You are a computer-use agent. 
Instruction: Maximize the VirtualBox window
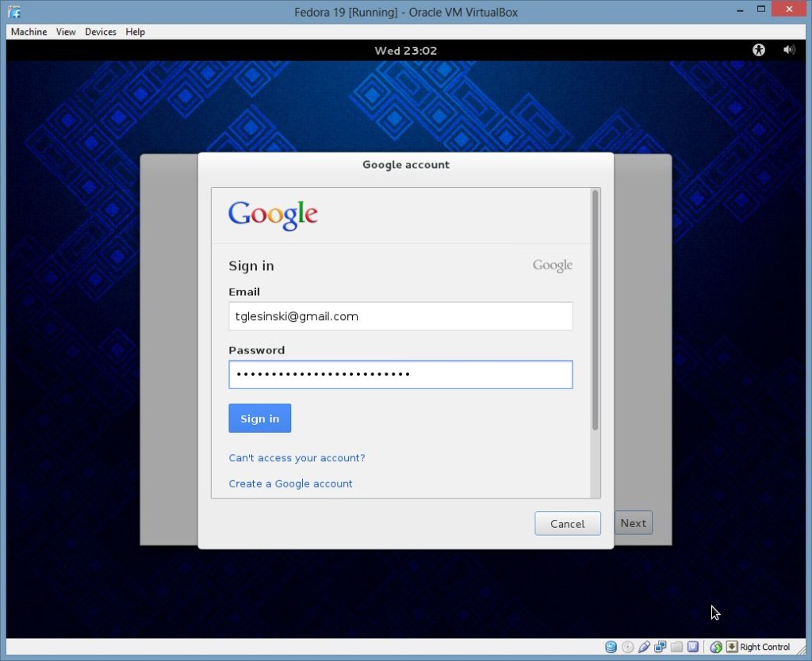(760, 10)
